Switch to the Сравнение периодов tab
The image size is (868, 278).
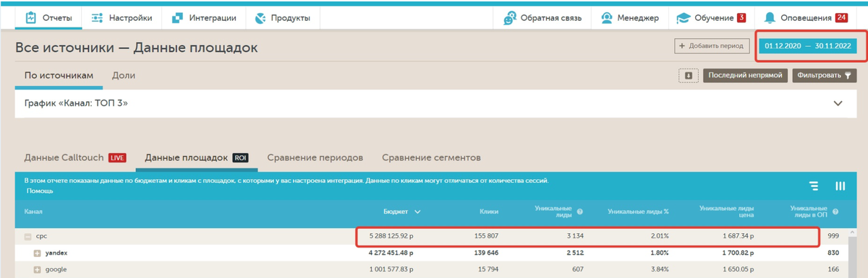click(315, 157)
